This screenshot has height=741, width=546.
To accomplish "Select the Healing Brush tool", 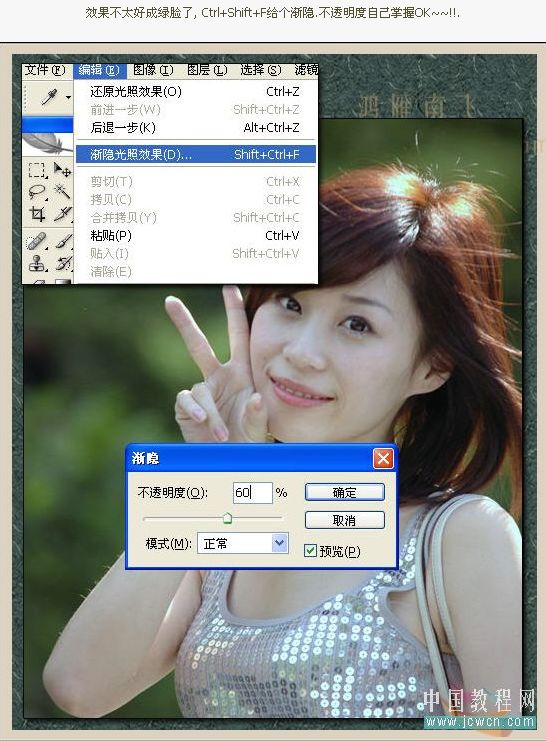I will pos(37,241).
